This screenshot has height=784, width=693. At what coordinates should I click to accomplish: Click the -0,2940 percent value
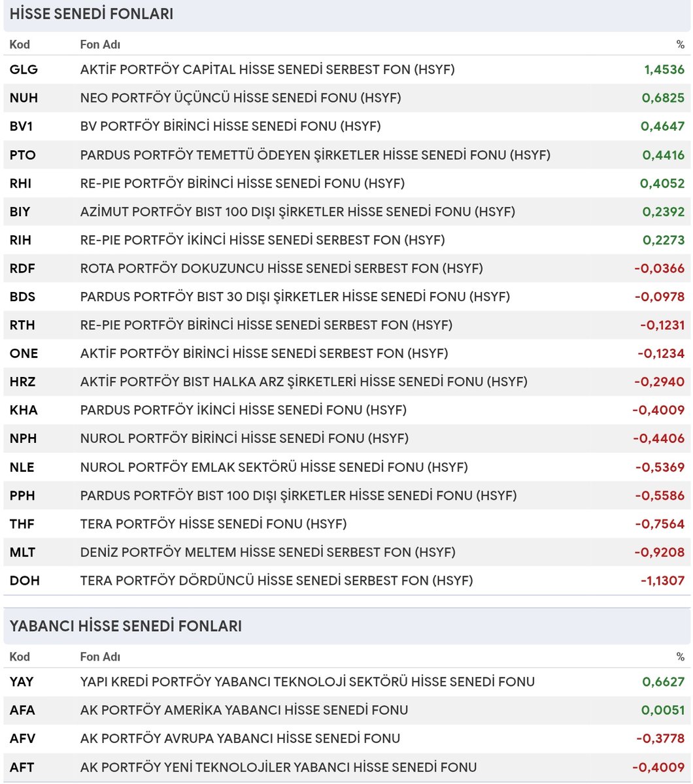click(x=660, y=382)
